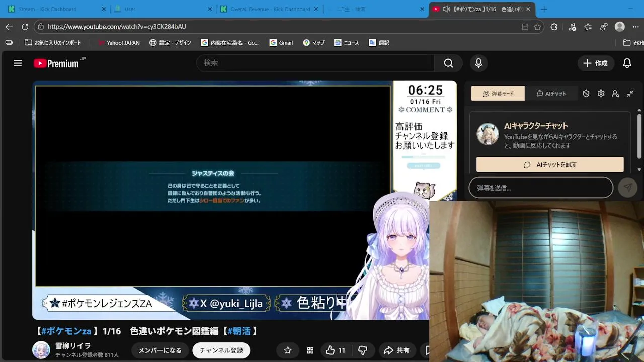Open the #朝活 hashtag in the video title
The image size is (644, 362).
click(x=239, y=331)
